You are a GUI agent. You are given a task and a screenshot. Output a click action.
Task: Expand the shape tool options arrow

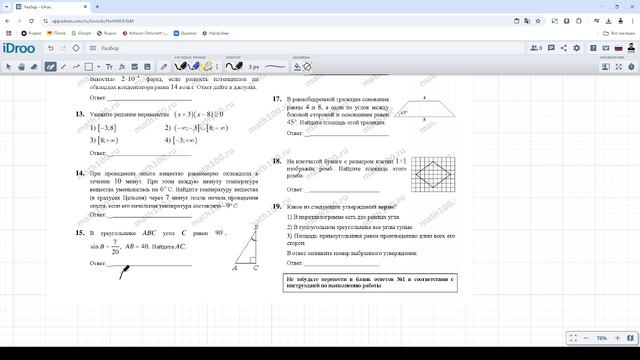point(98,67)
